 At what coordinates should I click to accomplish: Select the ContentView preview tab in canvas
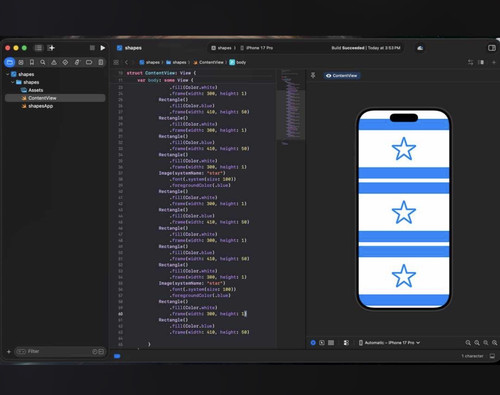342,76
